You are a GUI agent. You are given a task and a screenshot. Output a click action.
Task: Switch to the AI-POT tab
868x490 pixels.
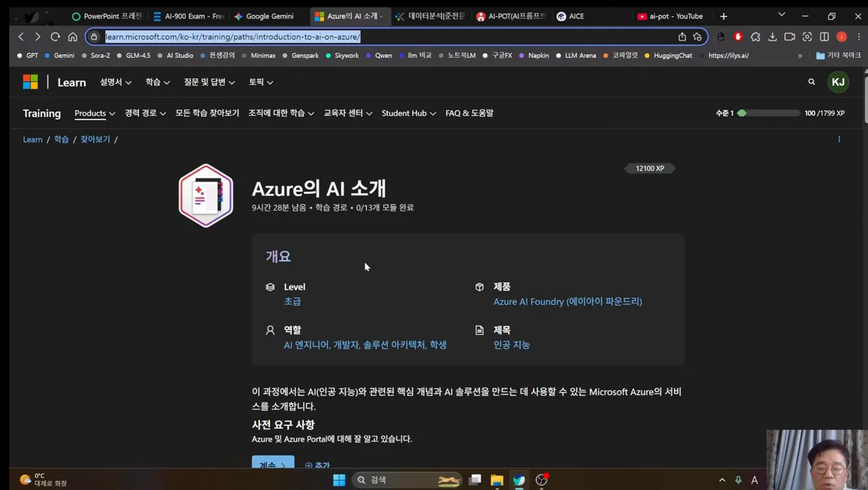[x=511, y=16]
